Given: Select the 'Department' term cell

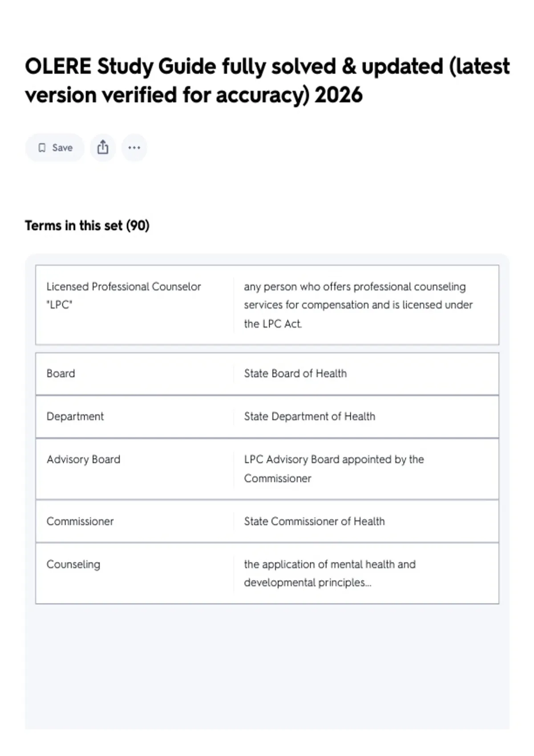Looking at the screenshot, I should [x=75, y=416].
